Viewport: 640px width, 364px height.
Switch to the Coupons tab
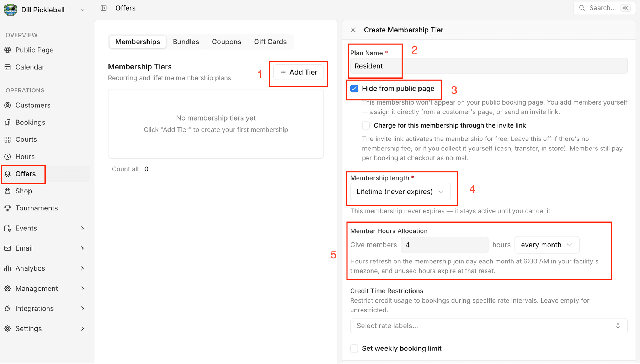226,42
